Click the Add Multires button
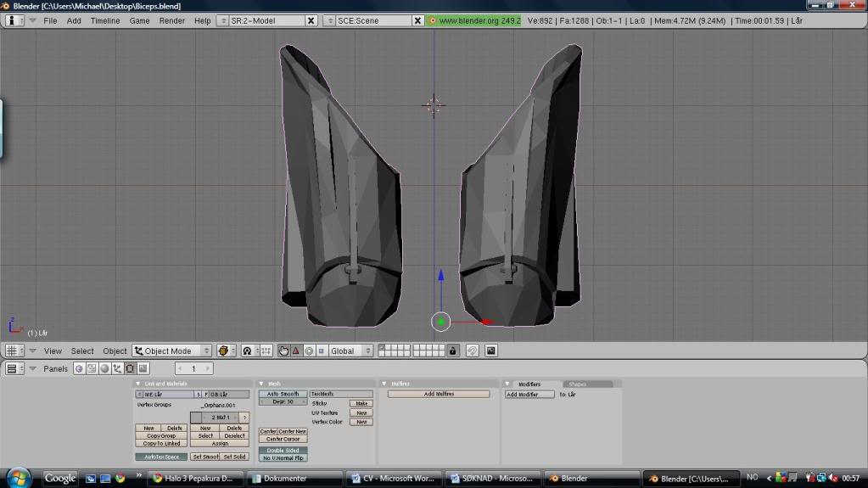 tap(439, 394)
